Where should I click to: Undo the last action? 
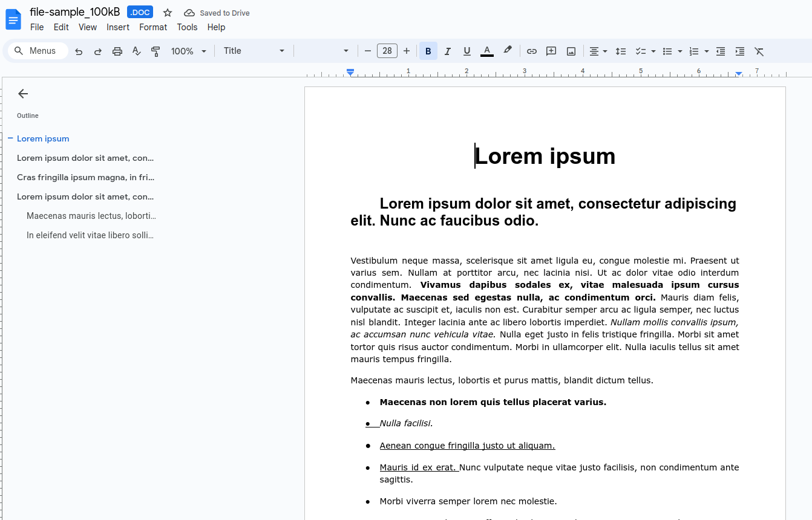coord(79,51)
